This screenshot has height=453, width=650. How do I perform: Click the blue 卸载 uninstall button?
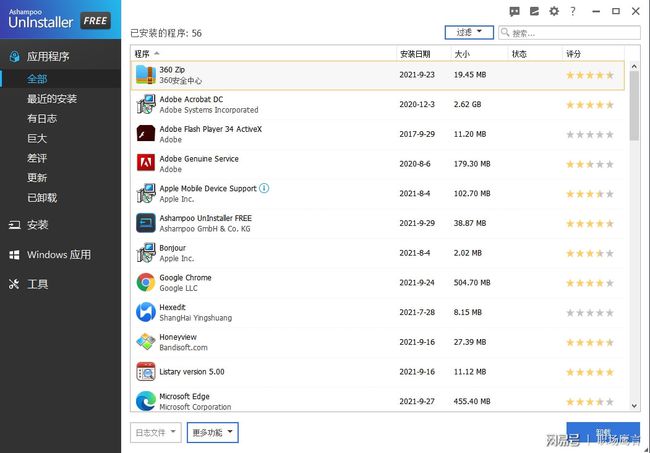click(603, 432)
